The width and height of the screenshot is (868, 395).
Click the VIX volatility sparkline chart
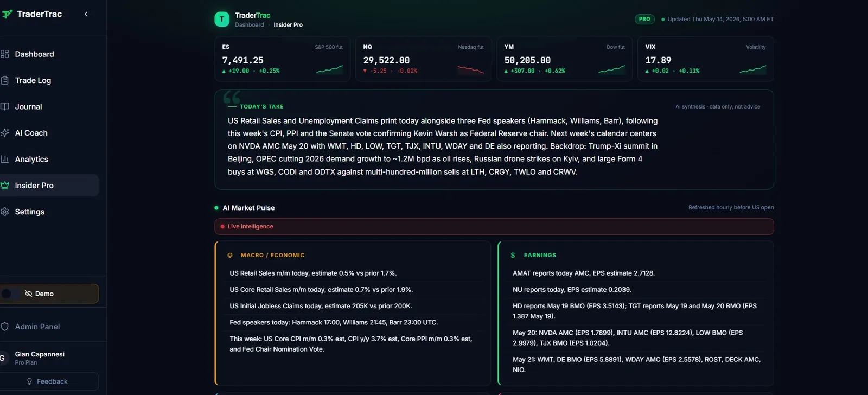(x=753, y=69)
